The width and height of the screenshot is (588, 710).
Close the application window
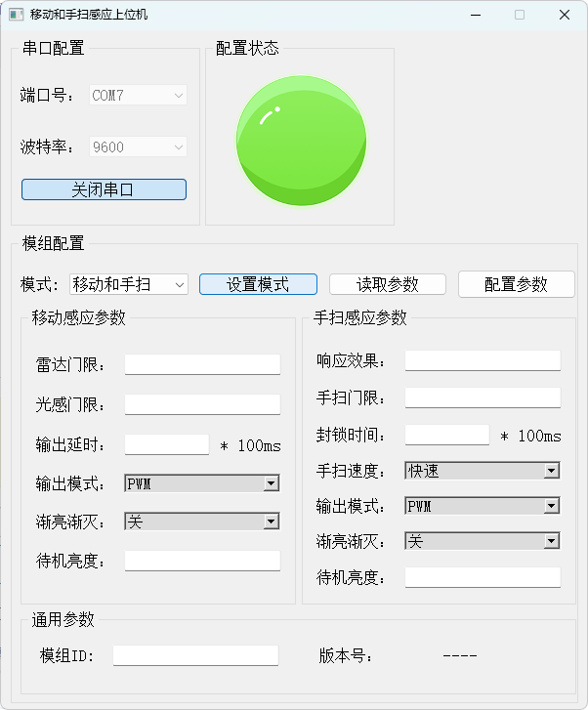tap(564, 15)
